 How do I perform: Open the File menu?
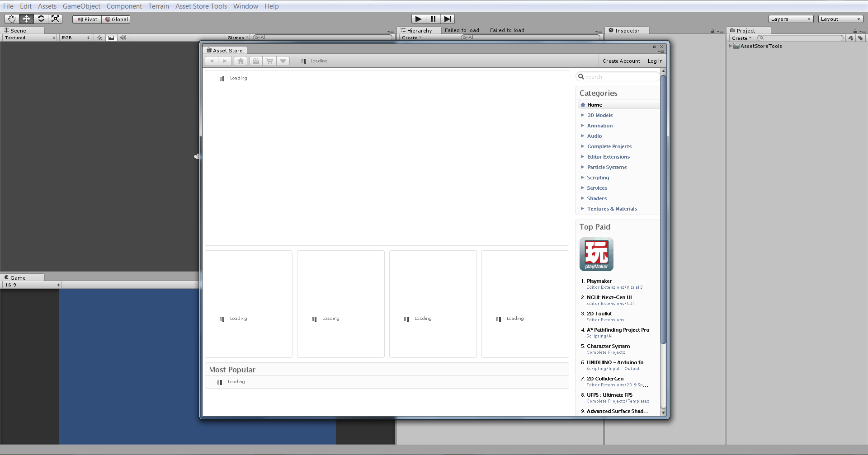(x=8, y=6)
